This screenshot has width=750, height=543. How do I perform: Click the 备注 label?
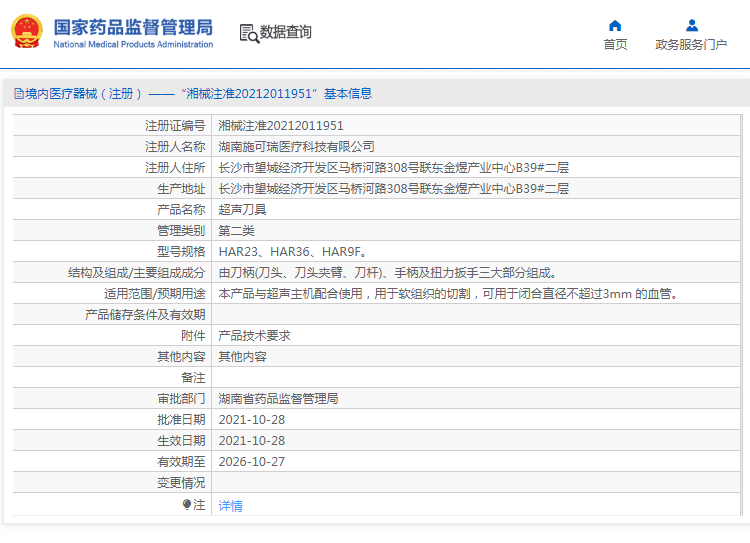(193, 378)
